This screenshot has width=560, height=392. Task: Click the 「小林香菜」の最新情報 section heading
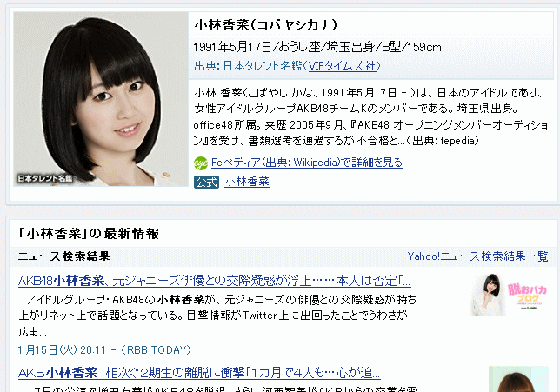coord(88,234)
